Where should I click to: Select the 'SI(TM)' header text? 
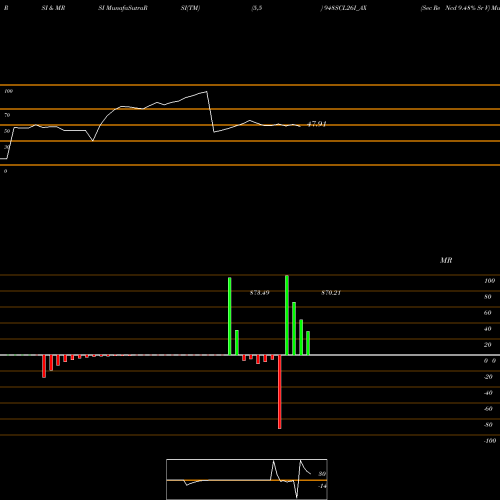pos(190,8)
